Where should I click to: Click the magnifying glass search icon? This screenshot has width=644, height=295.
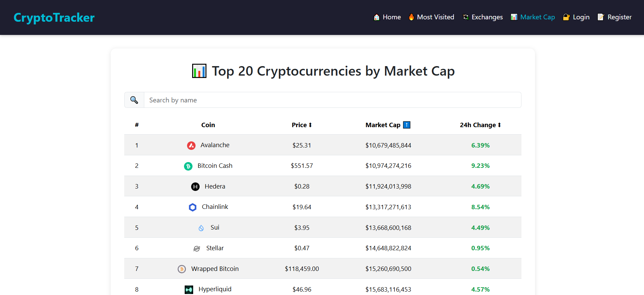134,100
